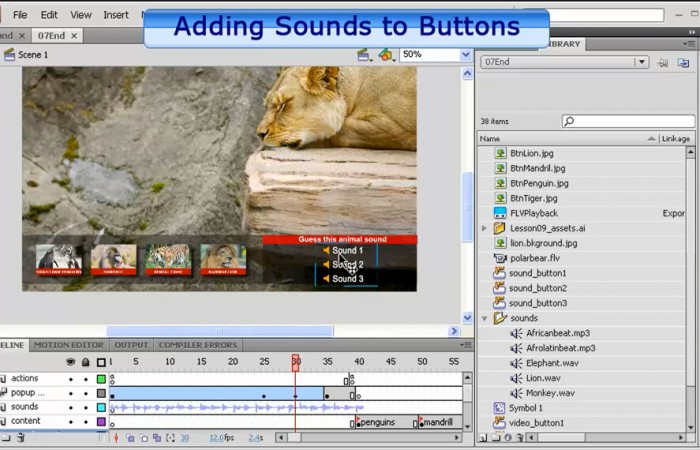Enable Onion Skin Outlines in timeline footer
Viewport: 700px width, 450px height.
click(144, 438)
